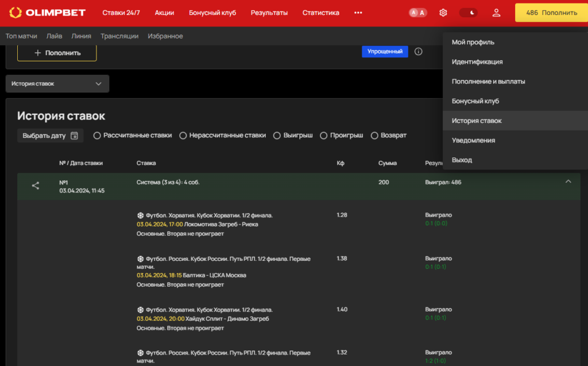The width and height of the screenshot is (588, 366).
Task: Click the Выбрать дату button
Action: [51, 136]
